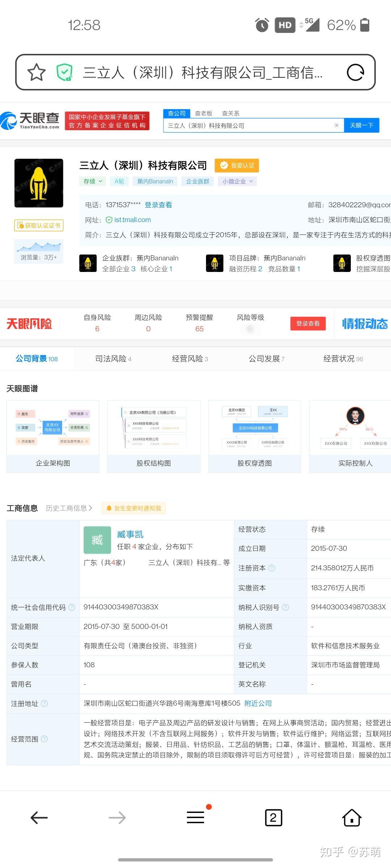Open the browser menu hamburger icon
The height and width of the screenshot is (868, 391).
[x=195, y=817]
